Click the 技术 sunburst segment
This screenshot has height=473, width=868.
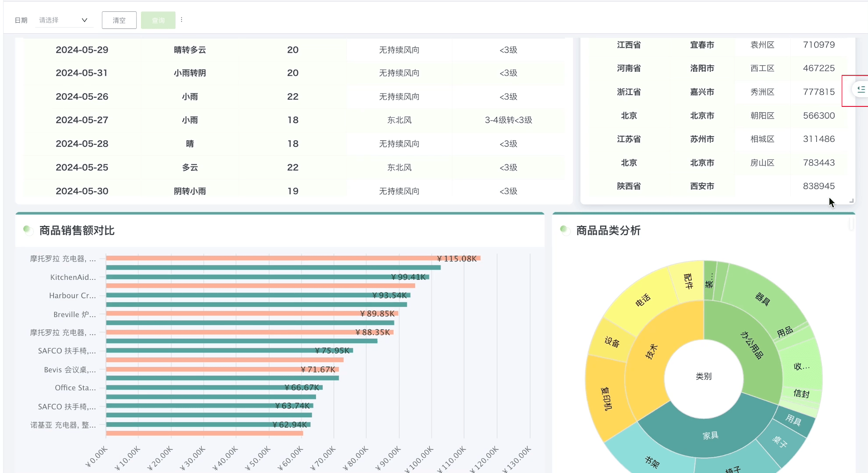[x=651, y=351]
